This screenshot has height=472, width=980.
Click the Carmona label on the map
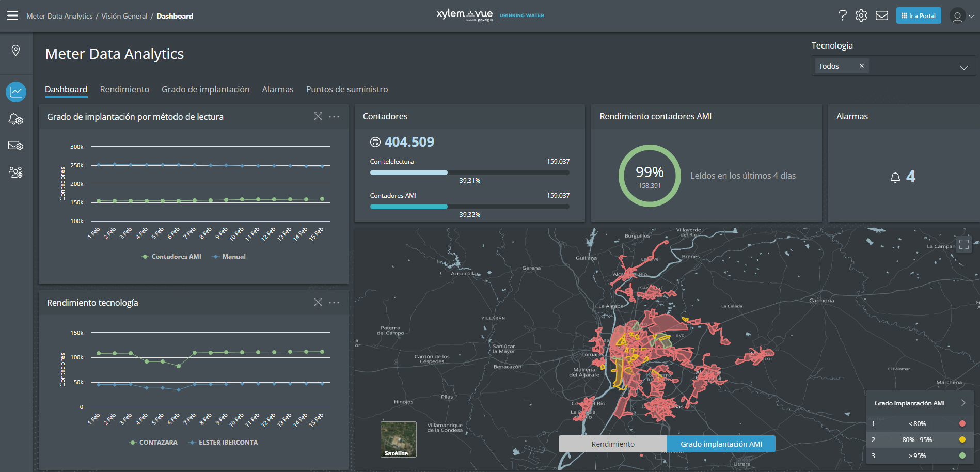[821, 300]
